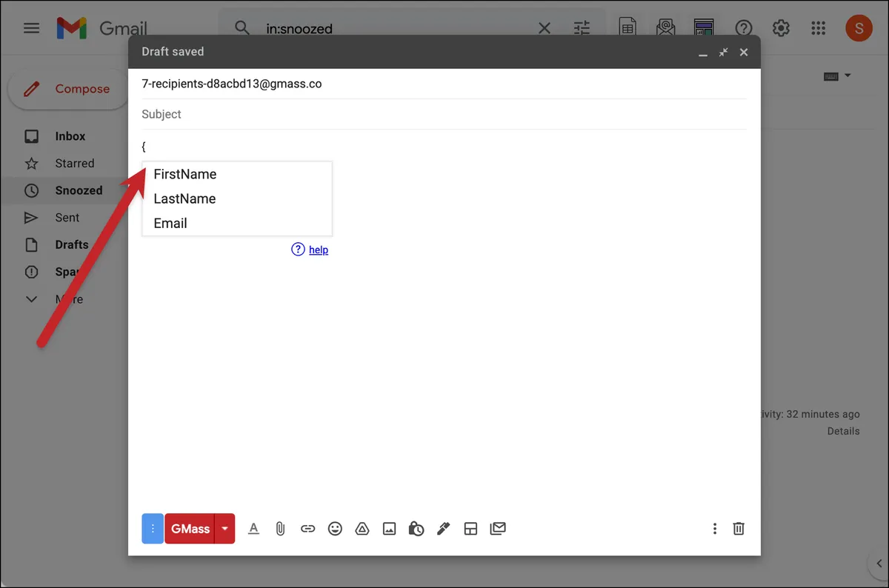Click the Gmail logo
Viewport: 889px width, 588px height.
pyautogui.click(x=101, y=28)
